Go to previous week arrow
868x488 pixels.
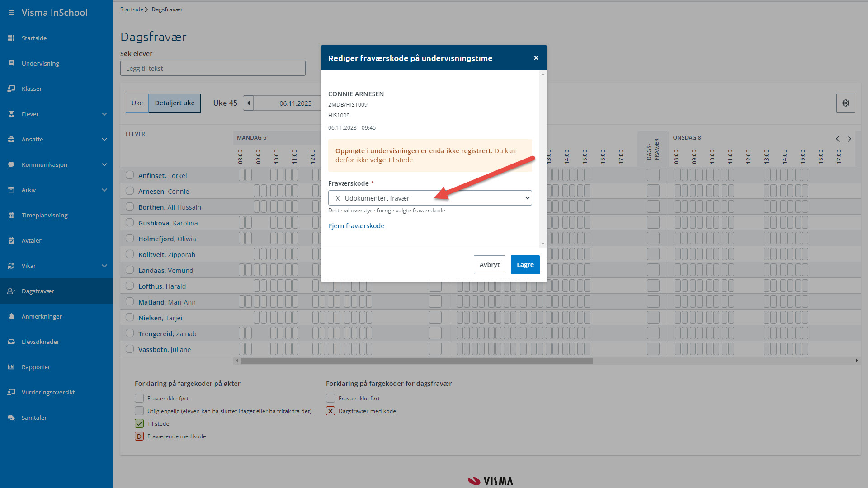pyautogui.click(x=248, y=103)
